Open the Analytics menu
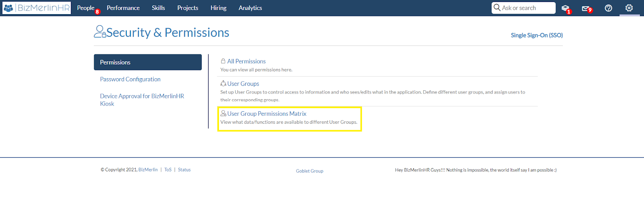 click(x=250, y=8)
